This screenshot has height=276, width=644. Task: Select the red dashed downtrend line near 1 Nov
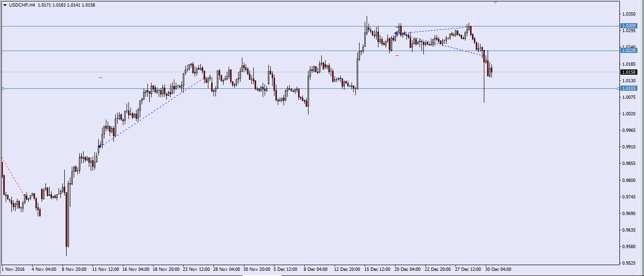point(13,176)
